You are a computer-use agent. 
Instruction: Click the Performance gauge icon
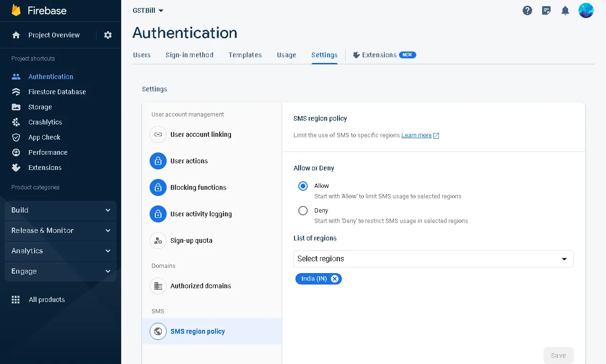[x=16, y=152]
